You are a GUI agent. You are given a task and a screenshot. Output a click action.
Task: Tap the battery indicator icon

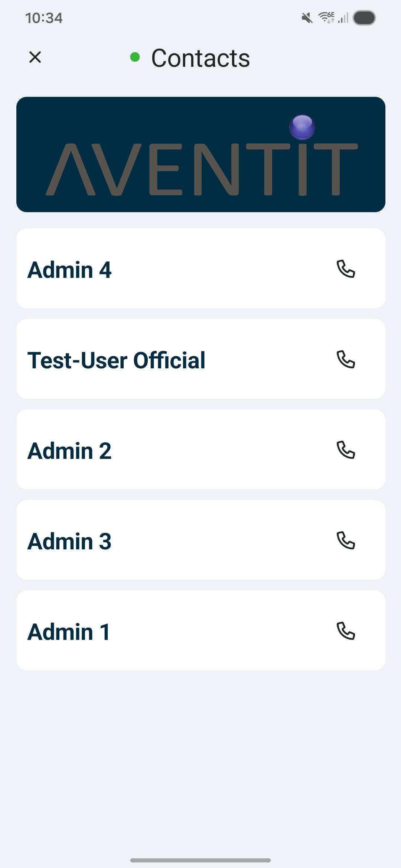tap(364, 18)
